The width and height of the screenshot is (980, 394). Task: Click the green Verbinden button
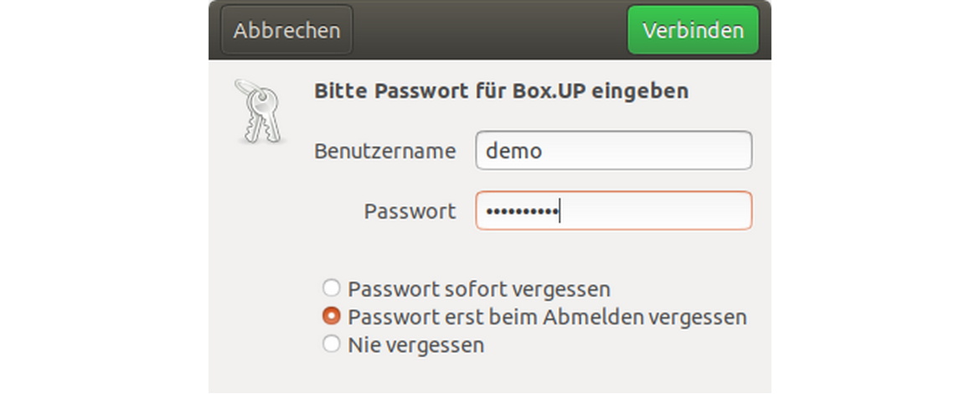pos(693,30)
